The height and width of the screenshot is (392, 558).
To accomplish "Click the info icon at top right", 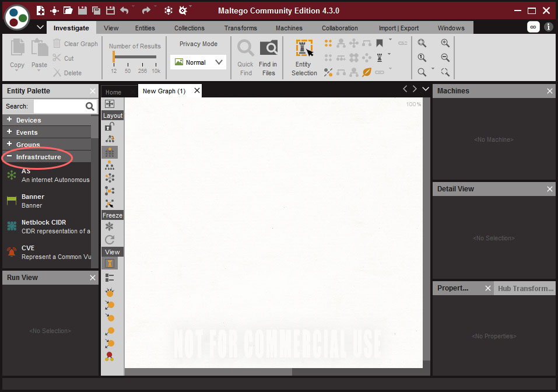I will [x=549, y=27].
